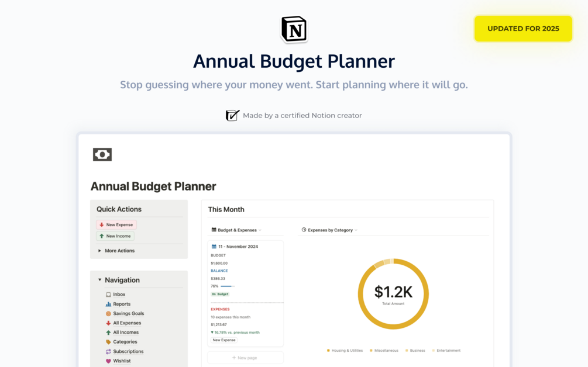Screen dimensions: 588x367
Task: Click the certified creator checkmark icon
Action: pyautogui.click(x=232, y=115)
